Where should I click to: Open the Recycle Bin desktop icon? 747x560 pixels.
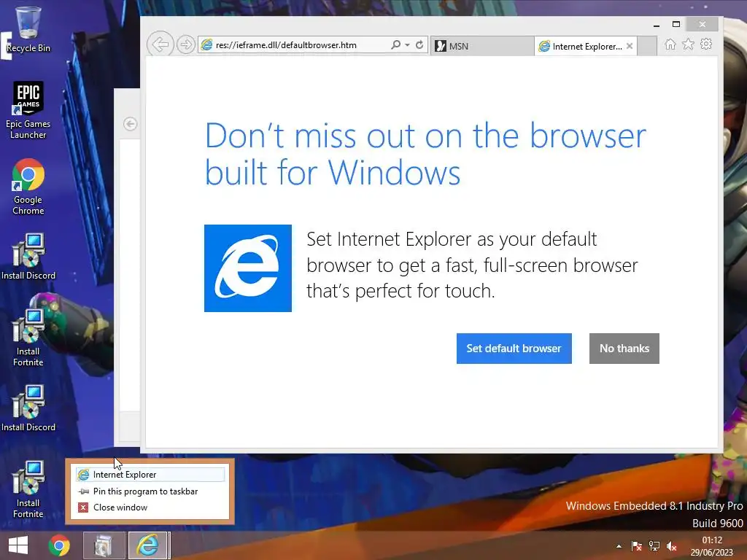pos(28,29)
